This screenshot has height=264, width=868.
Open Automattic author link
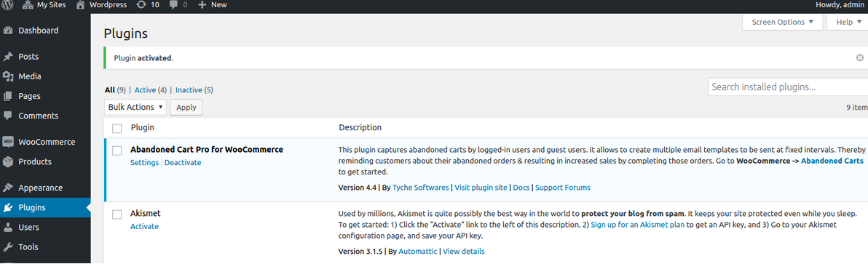tap(418, 252)
